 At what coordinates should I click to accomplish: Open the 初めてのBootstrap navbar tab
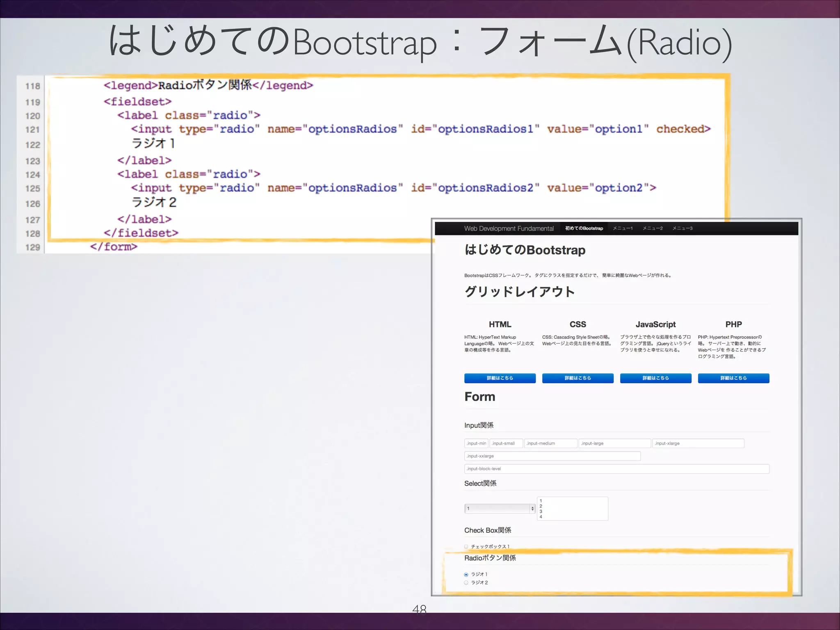click(x=584, y=228)
